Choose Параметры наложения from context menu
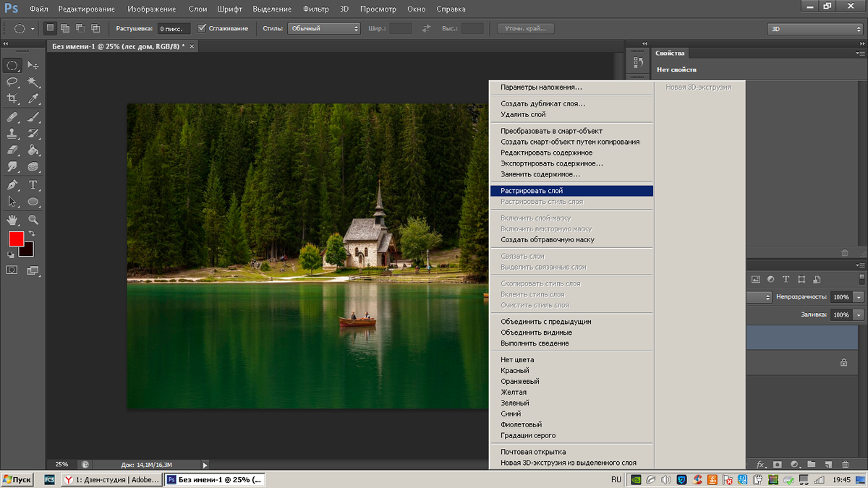 [x=541, y=87]
